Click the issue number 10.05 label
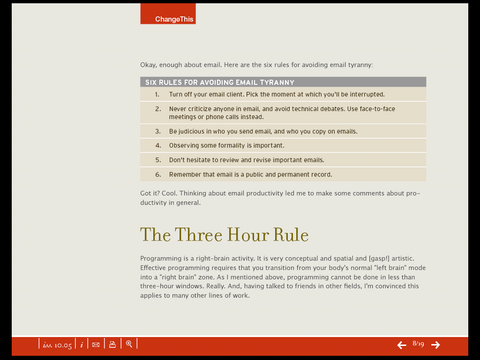The height and width of the screenshot is (360, 480). (57, 345)
